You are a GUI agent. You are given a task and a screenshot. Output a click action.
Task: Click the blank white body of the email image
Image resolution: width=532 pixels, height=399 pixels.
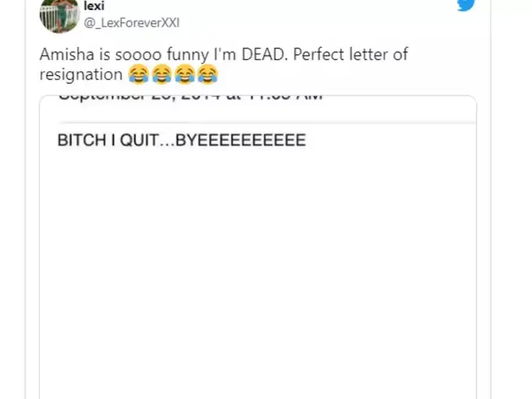[258, 271]
